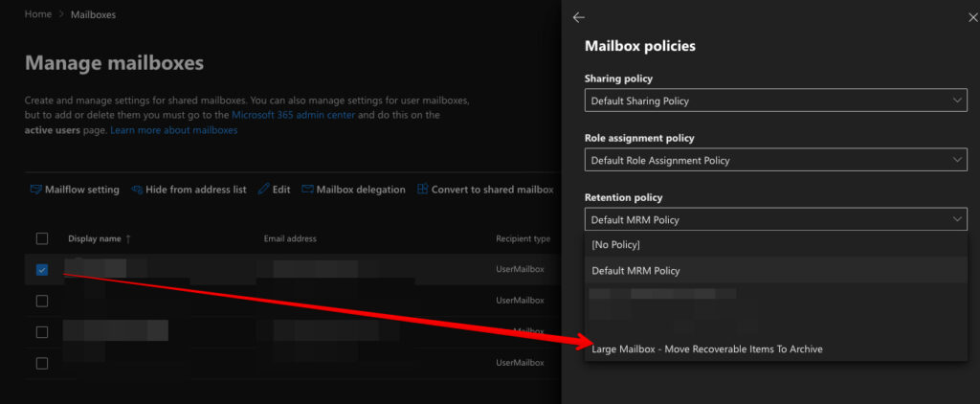Viewport: 980px width, 404px height.
Task: Open the Microsoft 365 admin center link
Action: 293,115
